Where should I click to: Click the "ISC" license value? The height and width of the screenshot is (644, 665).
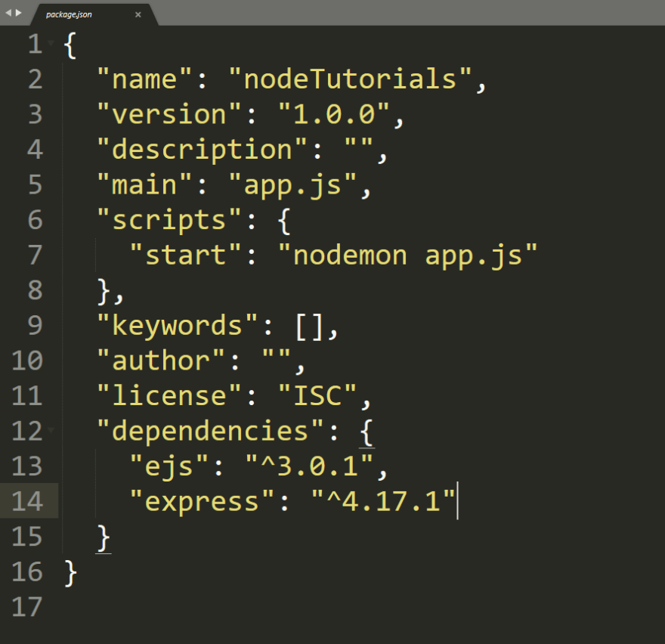pos(317,396)
